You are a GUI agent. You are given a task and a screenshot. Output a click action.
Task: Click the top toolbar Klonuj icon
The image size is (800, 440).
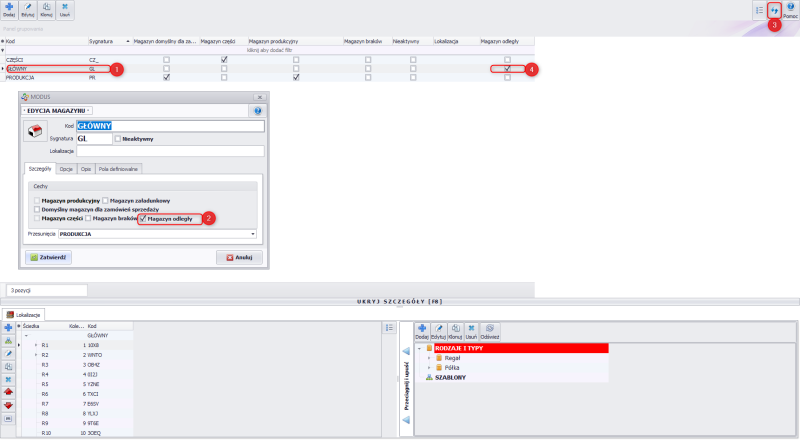point(46,10)
